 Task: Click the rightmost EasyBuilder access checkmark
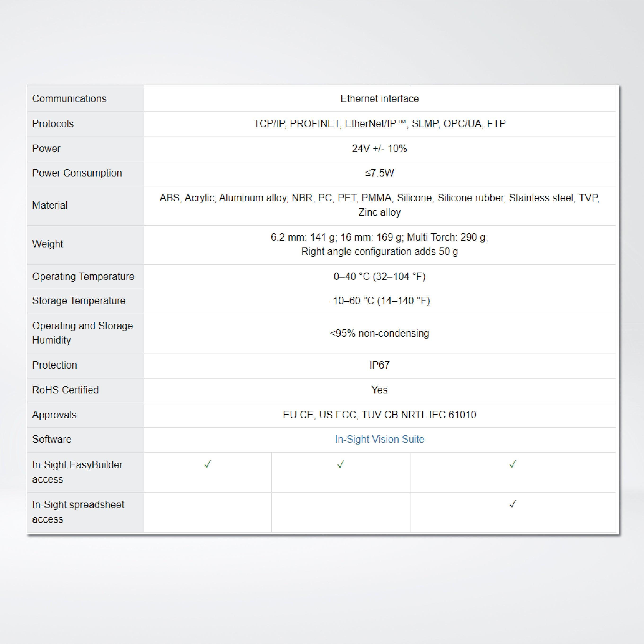(512, 463)
